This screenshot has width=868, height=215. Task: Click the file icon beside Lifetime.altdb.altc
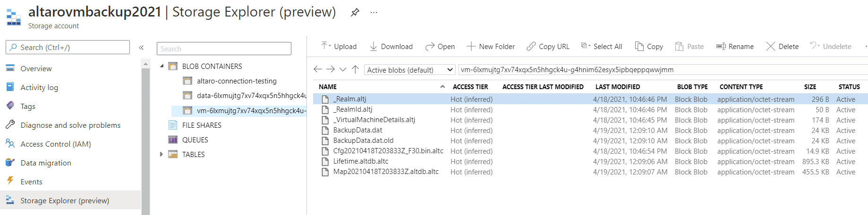(x=325, y=162)
